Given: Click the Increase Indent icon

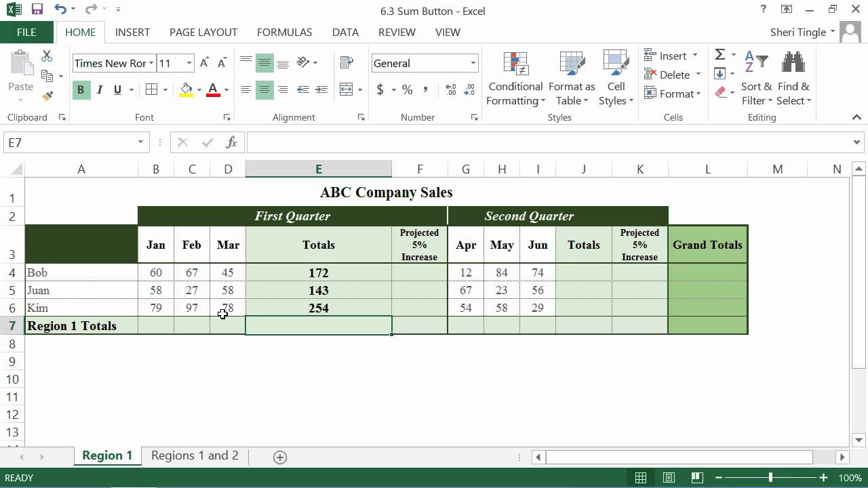Looking at the screenshot, I should point(321,89).
